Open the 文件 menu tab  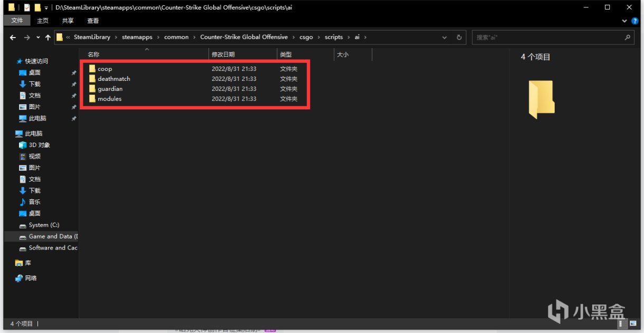pyautogui.click(x=17, y=21)
